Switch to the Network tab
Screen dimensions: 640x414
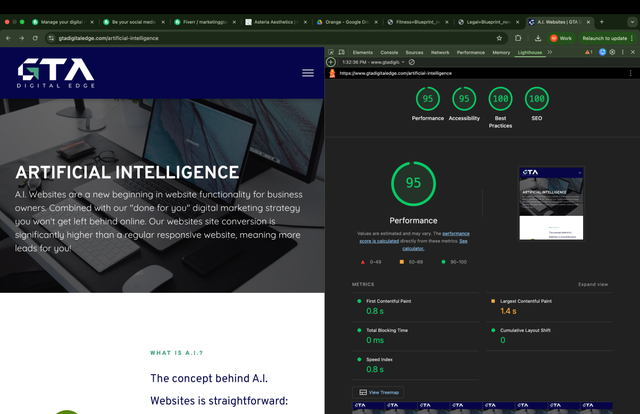tap(439, 52)
